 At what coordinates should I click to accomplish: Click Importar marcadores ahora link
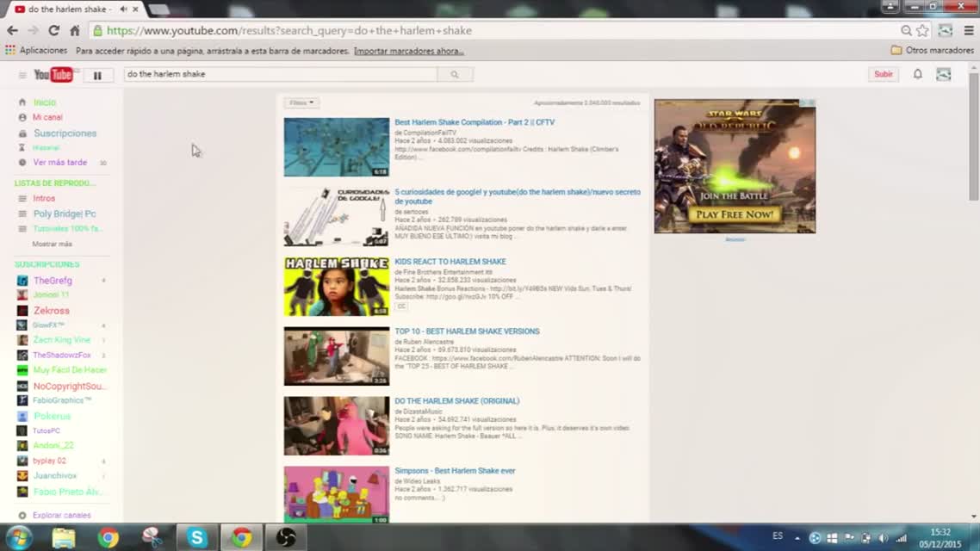(409, 51)
